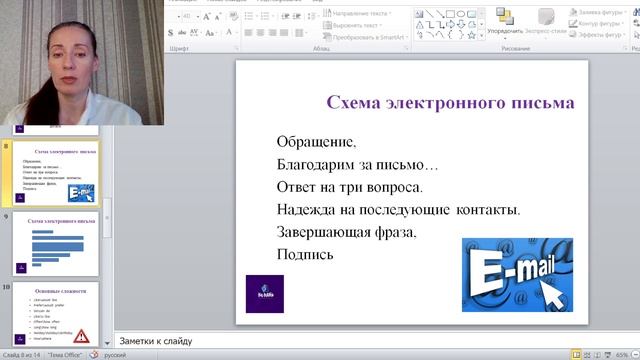The height and width of the screenshot is (360, 640).
Task: Click the line Благодарим за письмо…
Action: 357,165
